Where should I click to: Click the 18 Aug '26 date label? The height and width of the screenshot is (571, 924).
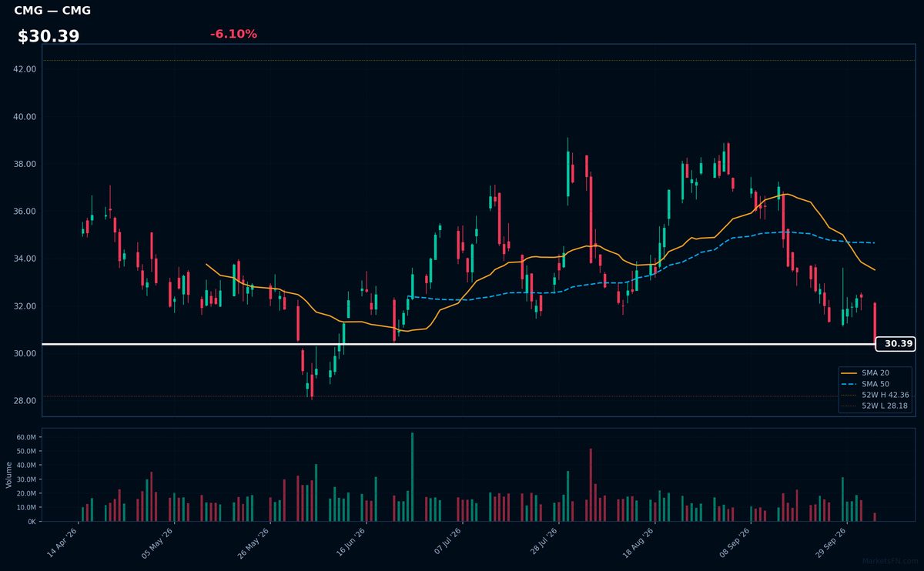[638, 542]
